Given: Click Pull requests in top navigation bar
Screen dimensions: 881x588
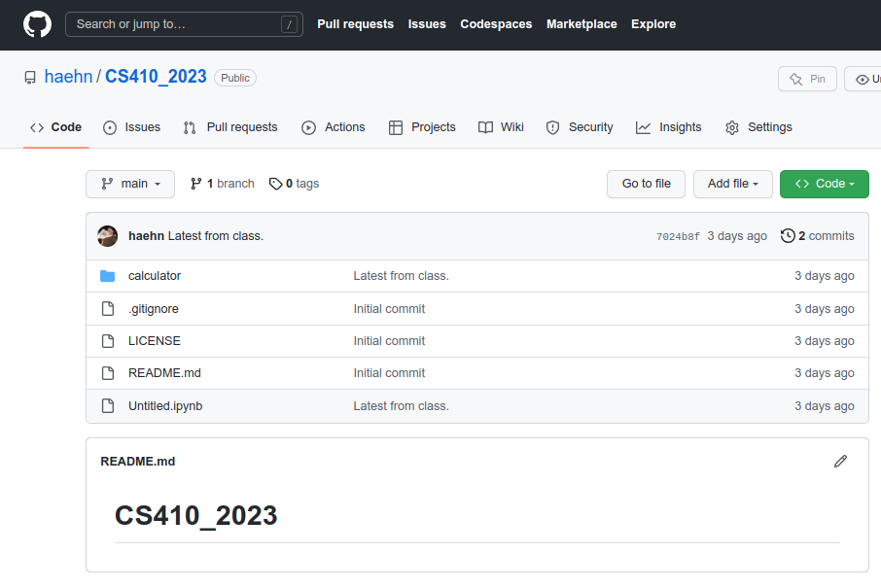Looking at the screenshot, I should click(355, 24).
